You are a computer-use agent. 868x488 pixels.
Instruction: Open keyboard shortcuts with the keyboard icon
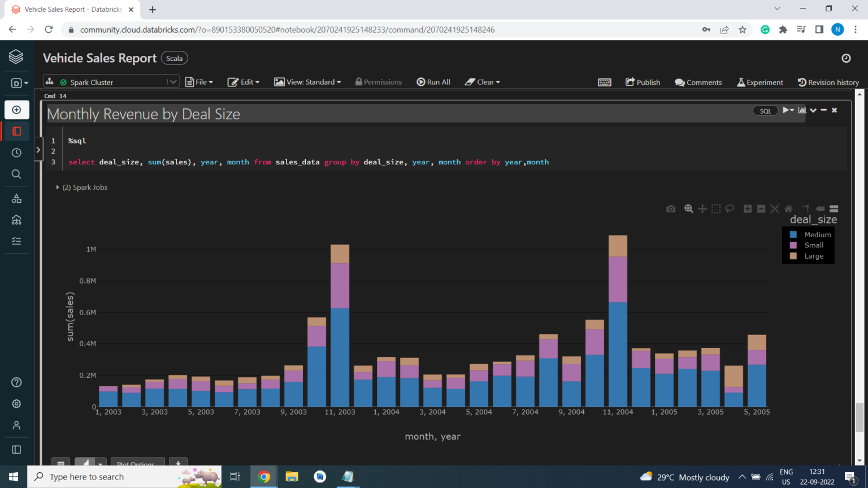[x=605, y=82]
